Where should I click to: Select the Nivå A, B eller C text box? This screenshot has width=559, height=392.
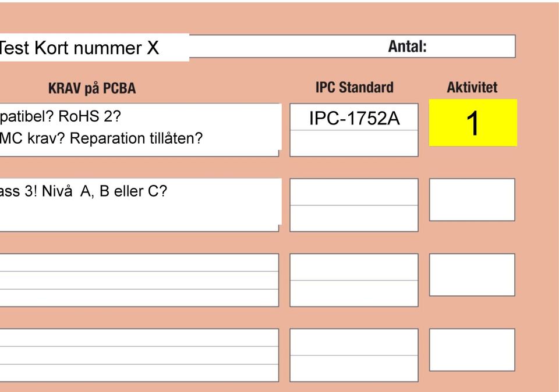coord(141,205)
